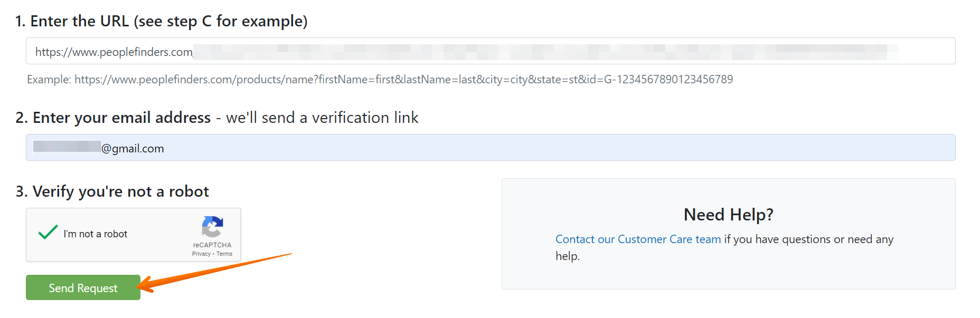The width and height of the screenshot is (980, 318).
Task: Click "we'll send a verification link" text
Action: (x=322, y=117)
